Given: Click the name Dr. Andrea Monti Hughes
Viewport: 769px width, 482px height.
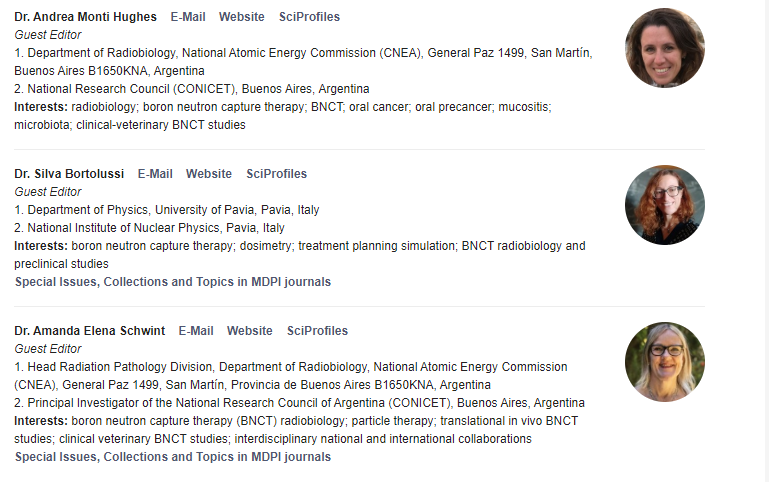Looking at the screenshot, I should 86,17.
